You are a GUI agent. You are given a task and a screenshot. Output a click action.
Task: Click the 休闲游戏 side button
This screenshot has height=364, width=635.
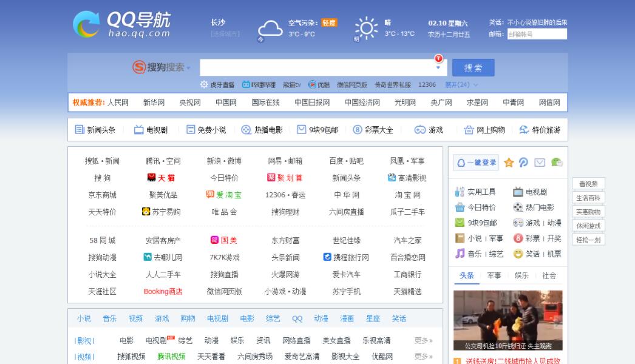click(x=588, y=226)
